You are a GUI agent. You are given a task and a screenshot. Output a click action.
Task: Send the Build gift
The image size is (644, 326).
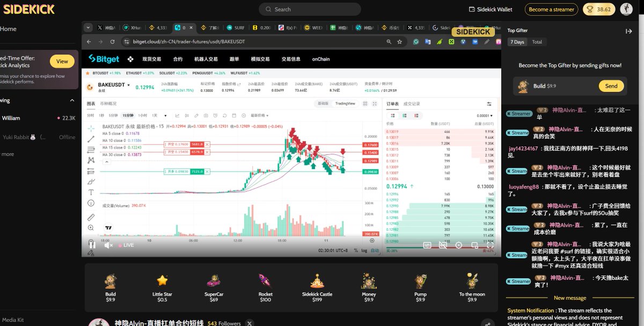coord(611,86)
